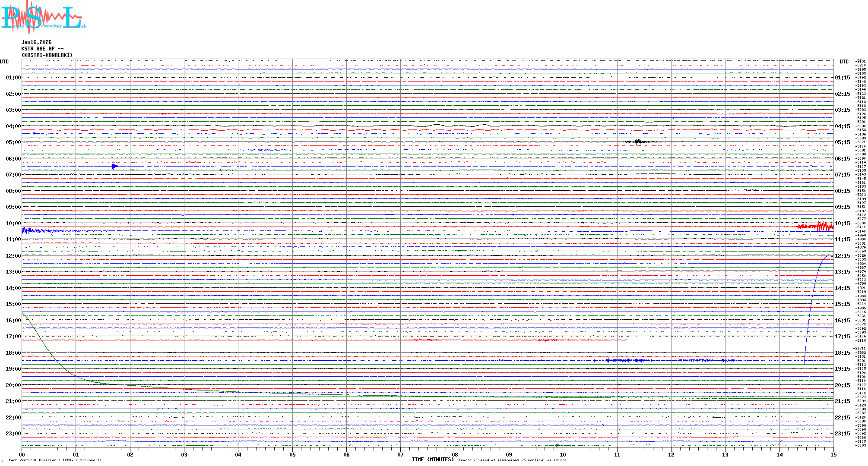Viewport: 868px width, 466px height.
Task: Click the left UTC axis label
Action: click(x=4, y=62)
